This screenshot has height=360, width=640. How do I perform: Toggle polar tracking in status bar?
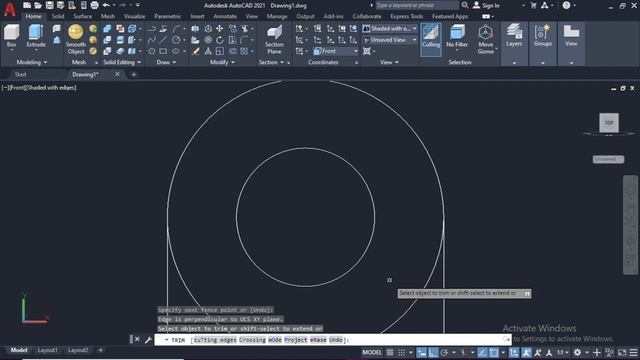pyautogui.click(x=444, y=352)
